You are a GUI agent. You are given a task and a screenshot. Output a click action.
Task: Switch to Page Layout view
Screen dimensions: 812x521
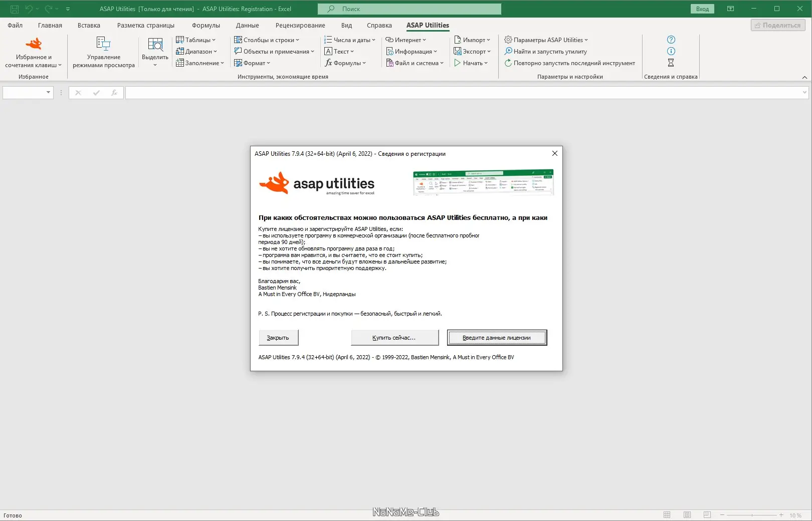coord(687,515)
